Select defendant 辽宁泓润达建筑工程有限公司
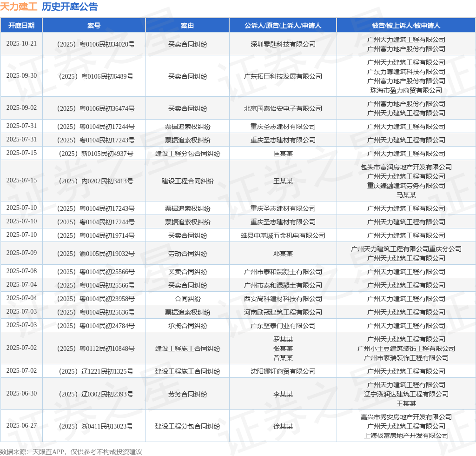 (x=406, y=394)
